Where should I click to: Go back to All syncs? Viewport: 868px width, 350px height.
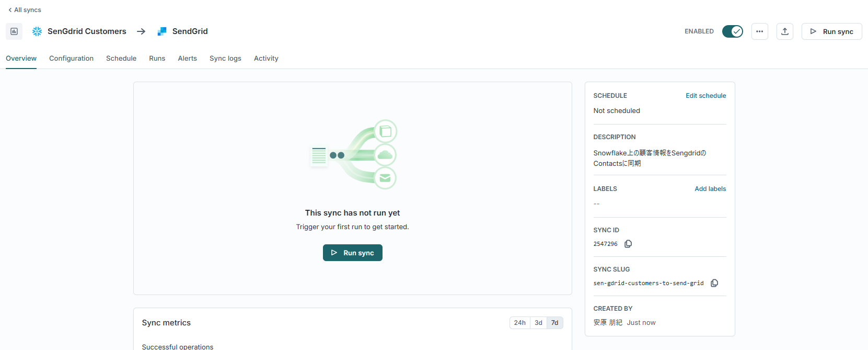[x=25, y=10]
